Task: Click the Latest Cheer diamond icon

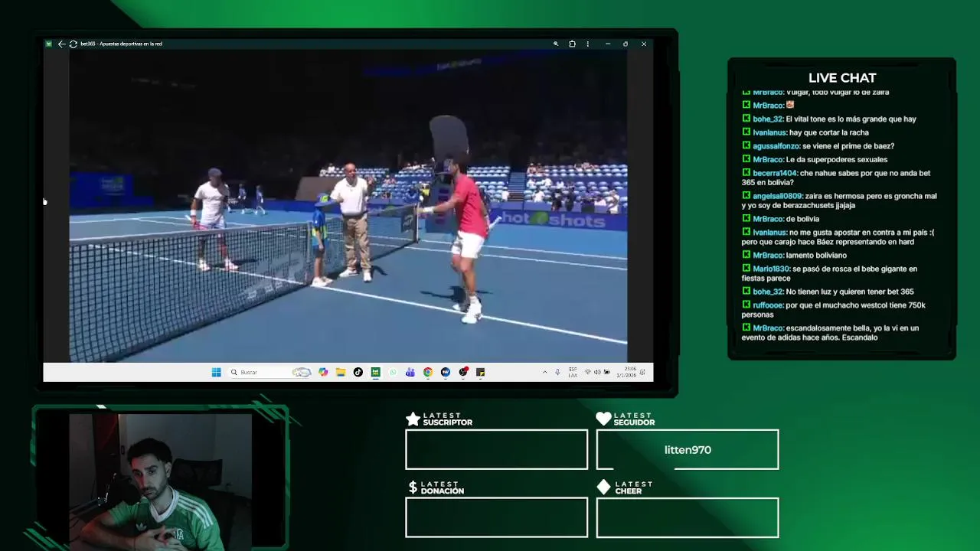Action: pos(603,487)
